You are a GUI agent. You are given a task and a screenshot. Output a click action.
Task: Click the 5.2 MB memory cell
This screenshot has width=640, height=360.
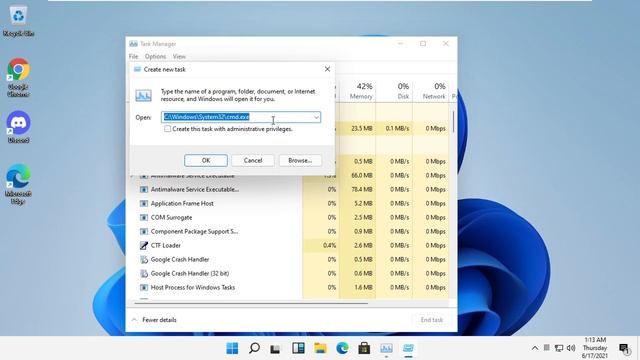tap(358, 203)
